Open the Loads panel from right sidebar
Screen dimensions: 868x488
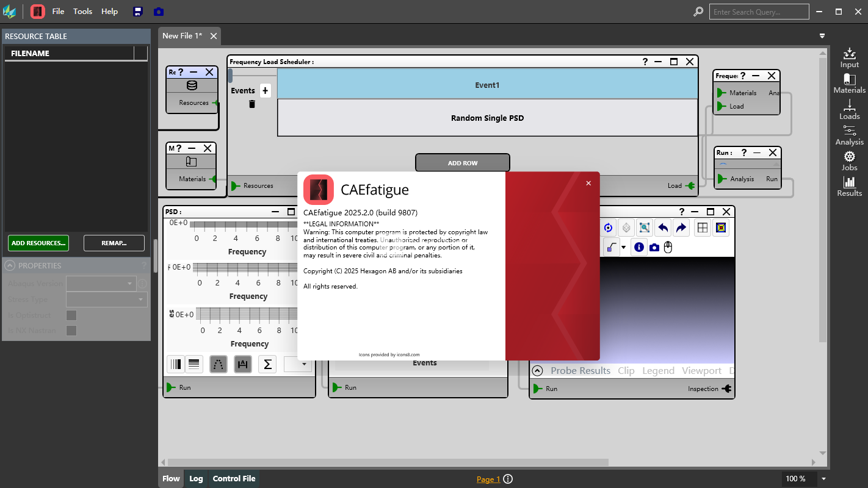point(849,110)
